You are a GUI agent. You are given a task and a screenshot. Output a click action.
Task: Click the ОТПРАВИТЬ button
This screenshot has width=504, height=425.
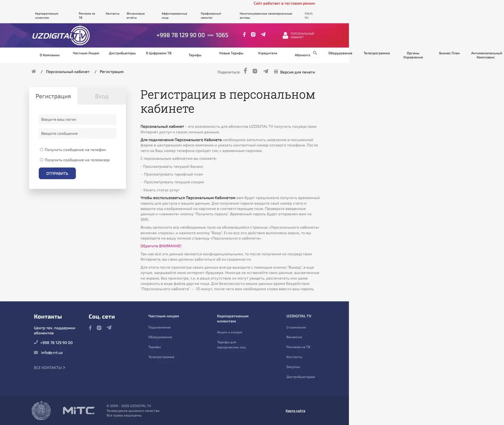57,173
